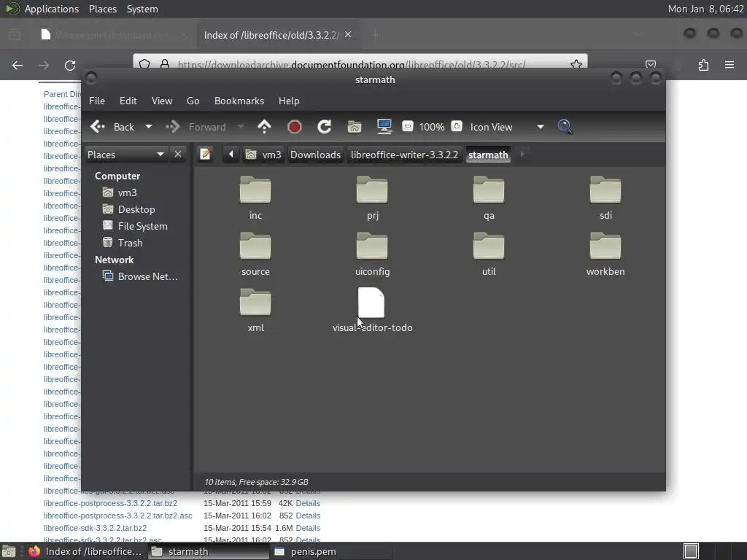Open Applications menu in top panel
The image size is (747, 560).
[52, 9]
